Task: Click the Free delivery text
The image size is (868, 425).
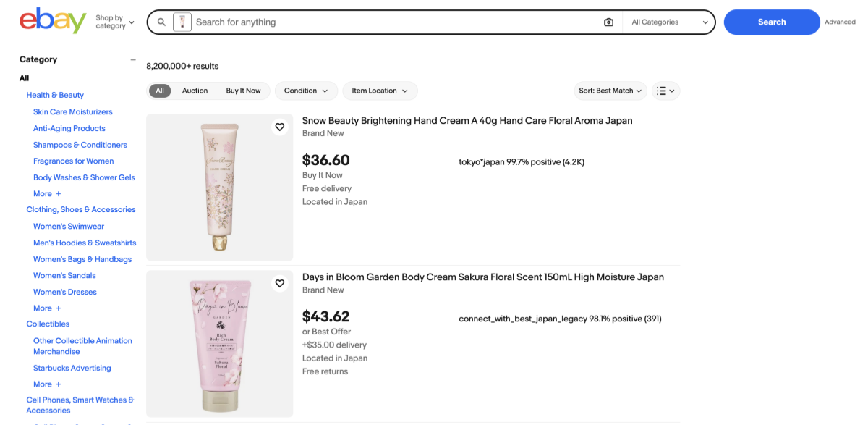Action: (327, 189)
